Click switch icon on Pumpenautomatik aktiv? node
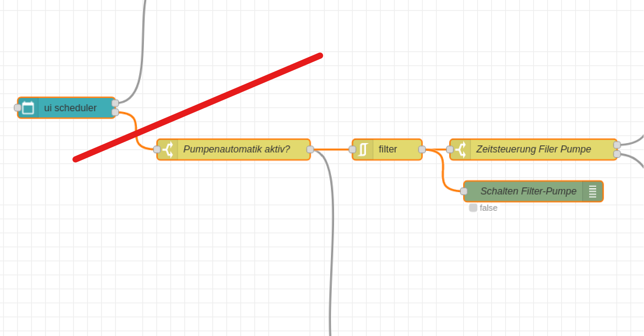Viewport: 644px width, 336px height. (x=168, y=149)
